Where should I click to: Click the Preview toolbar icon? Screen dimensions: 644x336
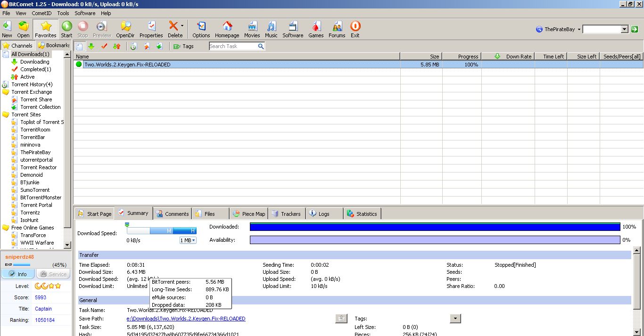point(102,29)
